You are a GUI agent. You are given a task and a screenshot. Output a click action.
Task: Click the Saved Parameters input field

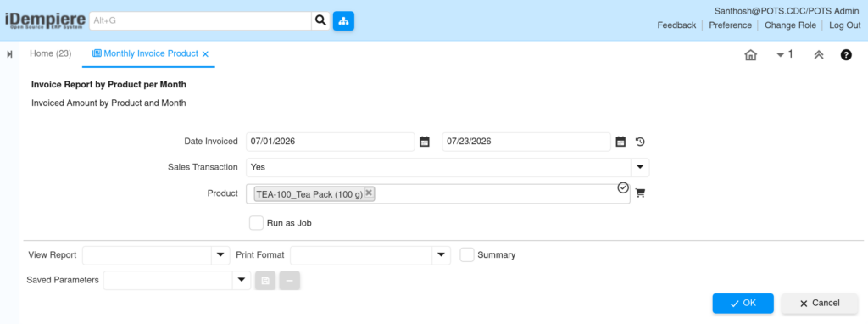[169, 280]
